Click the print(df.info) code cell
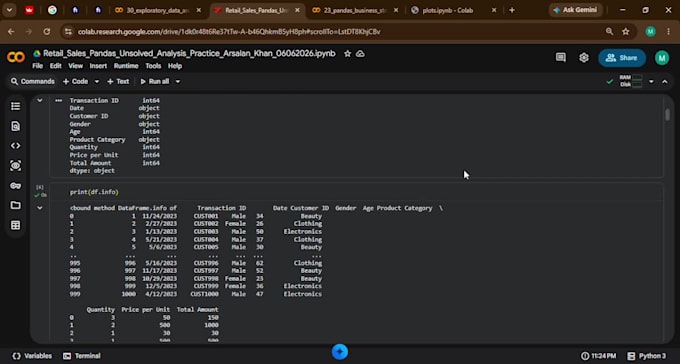Image resolution: width=680 pixels, height=364 pixels. point(356,192)
